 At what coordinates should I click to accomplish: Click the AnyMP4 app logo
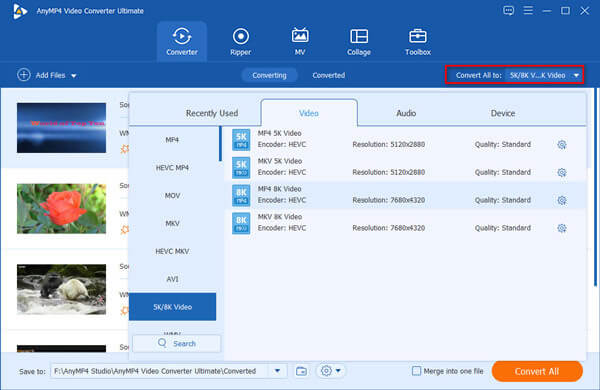(19, 11)
